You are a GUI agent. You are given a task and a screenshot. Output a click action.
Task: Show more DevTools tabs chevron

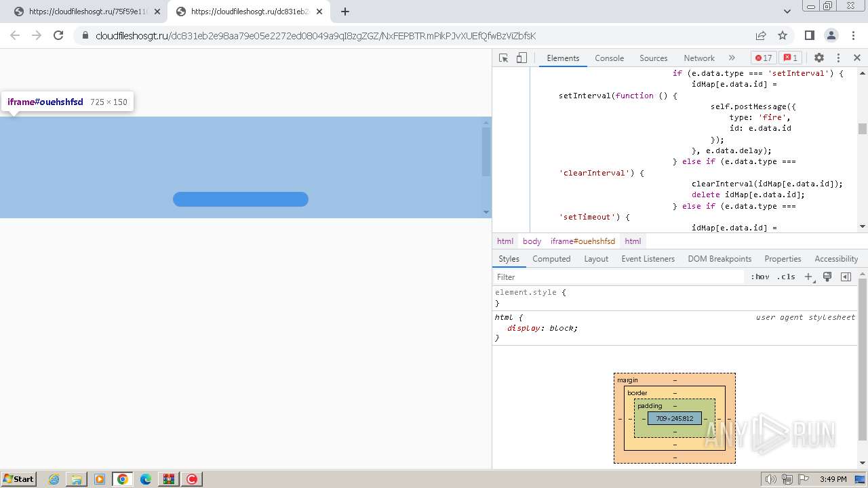pos(732,58)
